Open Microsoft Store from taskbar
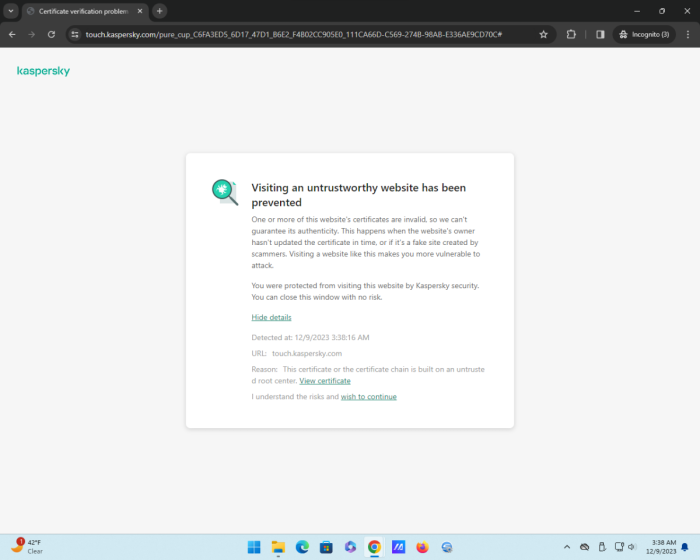The image size is (700, 560). coord(326,547)
